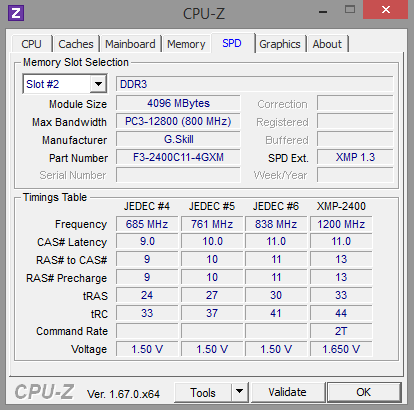Click the 685 MHz frequency cell

147,224
